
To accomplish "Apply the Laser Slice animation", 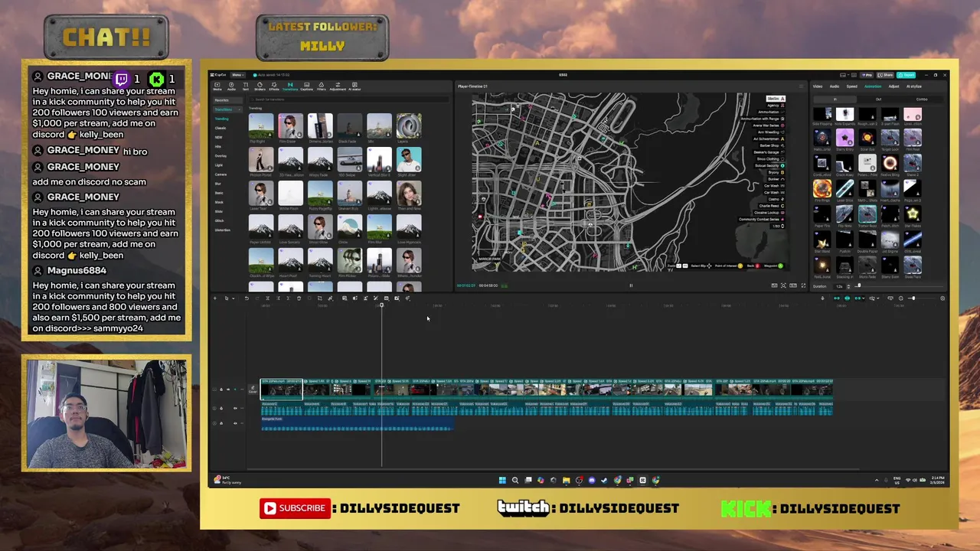I will coord(844,192).
